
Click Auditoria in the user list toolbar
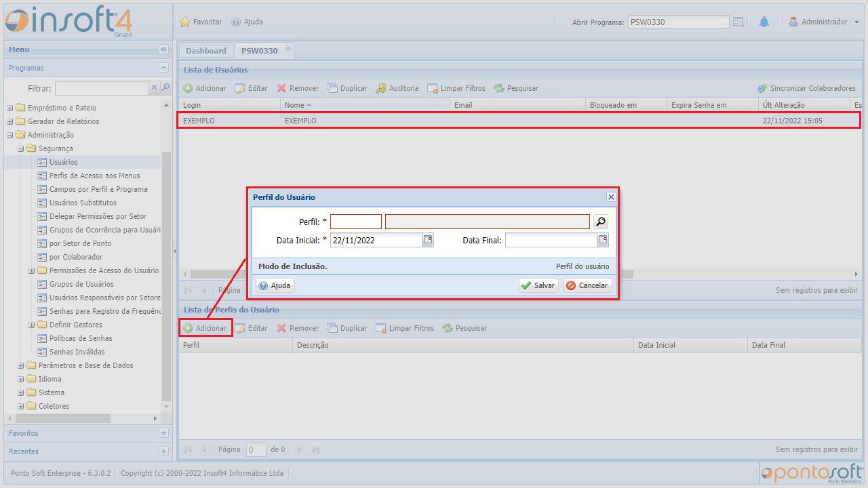pos(397,88)
